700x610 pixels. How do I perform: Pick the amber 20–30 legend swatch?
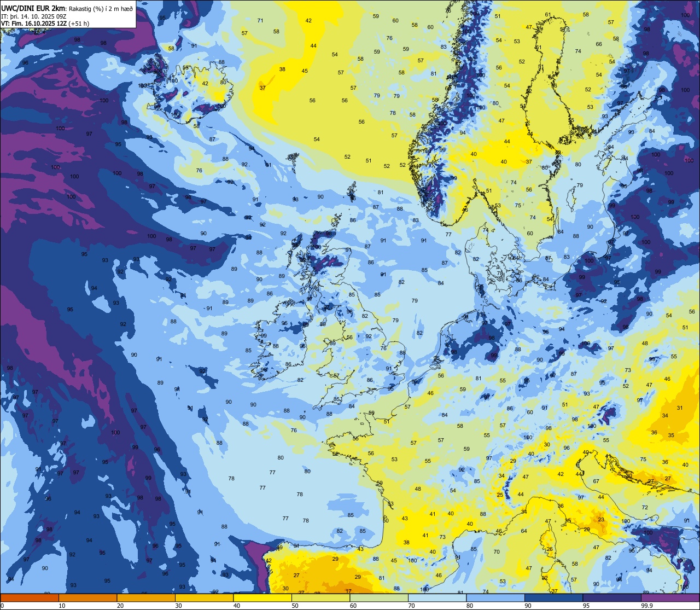[x=146, y=597]
